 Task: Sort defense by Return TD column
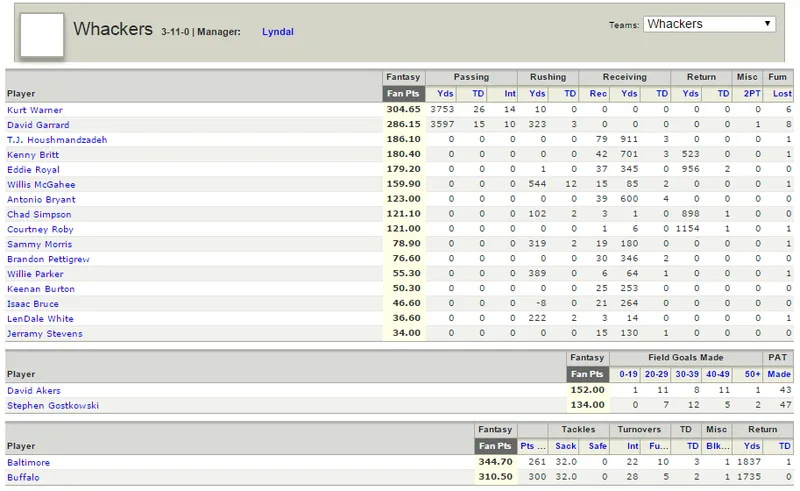[784, 446]
